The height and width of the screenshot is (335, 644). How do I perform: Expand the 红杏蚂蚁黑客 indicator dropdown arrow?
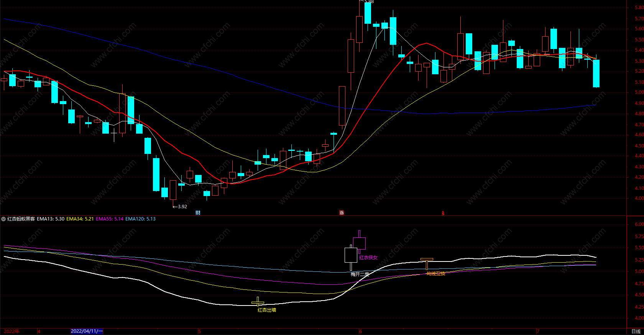tap(3, 219)
